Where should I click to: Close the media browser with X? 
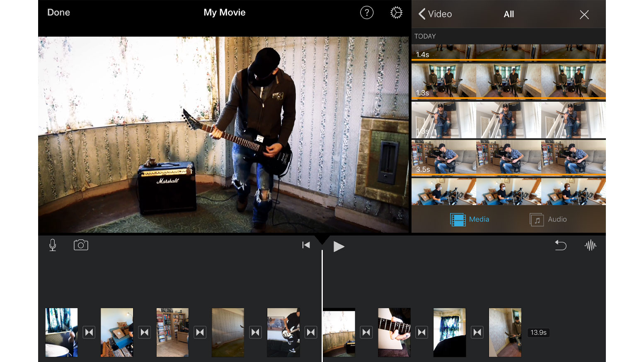tap(584, 15)
